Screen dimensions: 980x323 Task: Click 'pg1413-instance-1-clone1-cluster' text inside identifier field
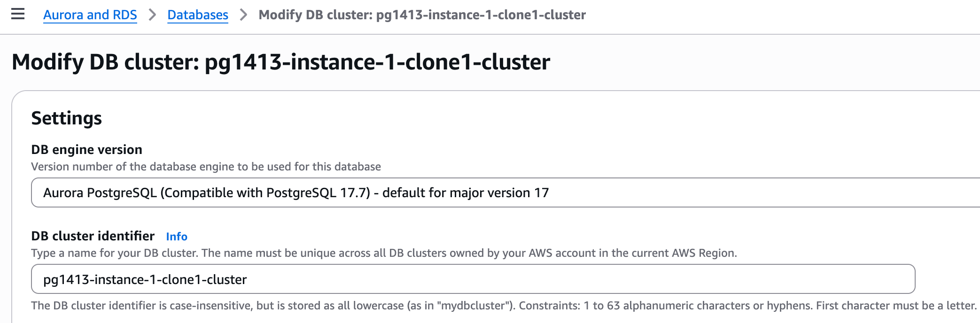point(145,280)
